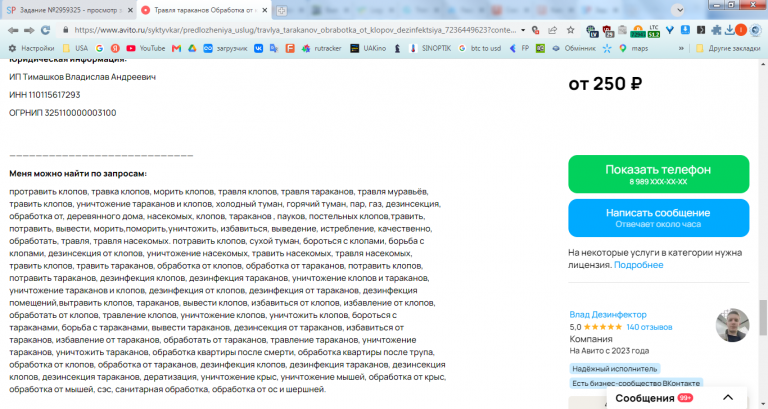Select the Травля тараканов tab
Viewport: 768px width, 409px height.
(x=205, y=10)
